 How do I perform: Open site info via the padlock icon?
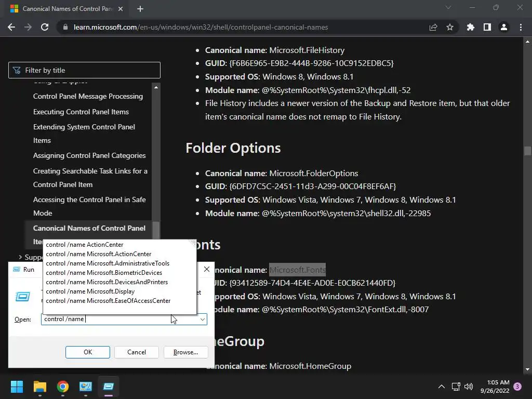point(65,27)
